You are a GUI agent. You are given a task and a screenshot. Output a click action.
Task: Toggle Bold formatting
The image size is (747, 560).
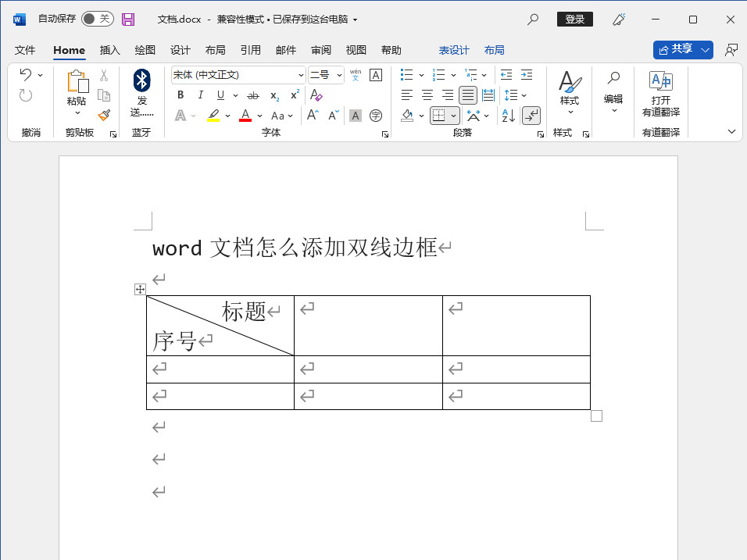point(180,95)
